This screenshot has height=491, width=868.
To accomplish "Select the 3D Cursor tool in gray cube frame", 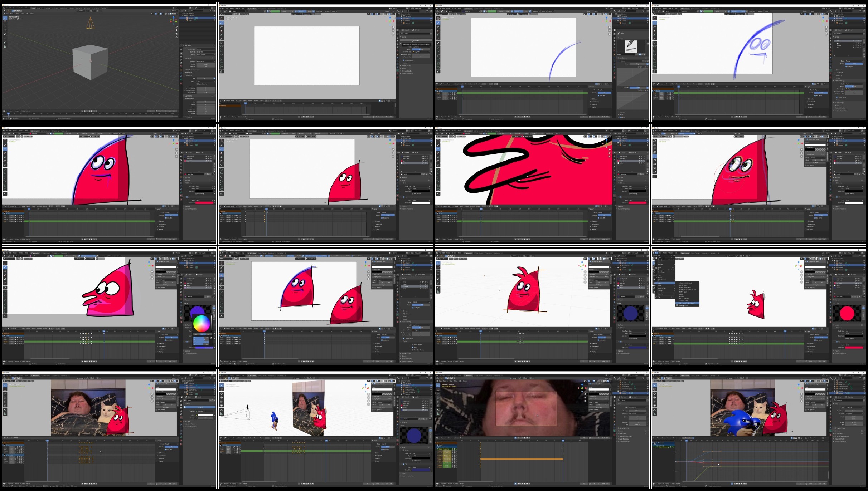I will coord(5,22).
